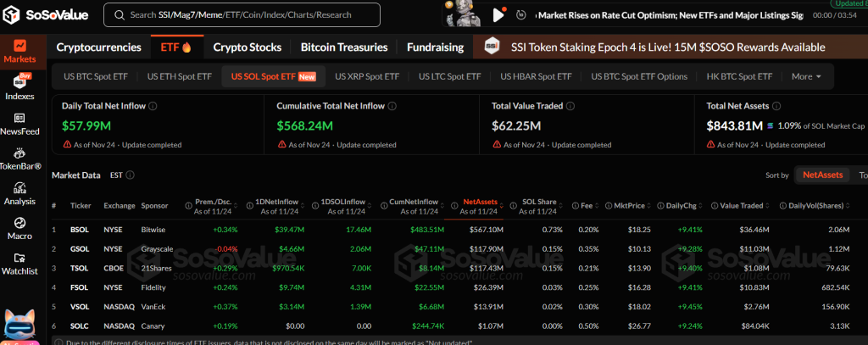Open NewsFeed from the sidebar

19,124
